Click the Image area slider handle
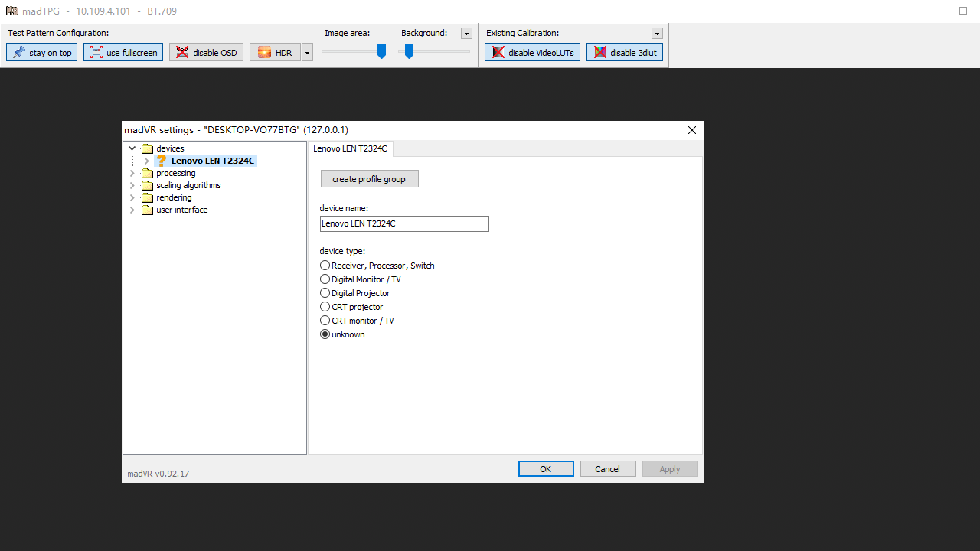 [381, 51]
